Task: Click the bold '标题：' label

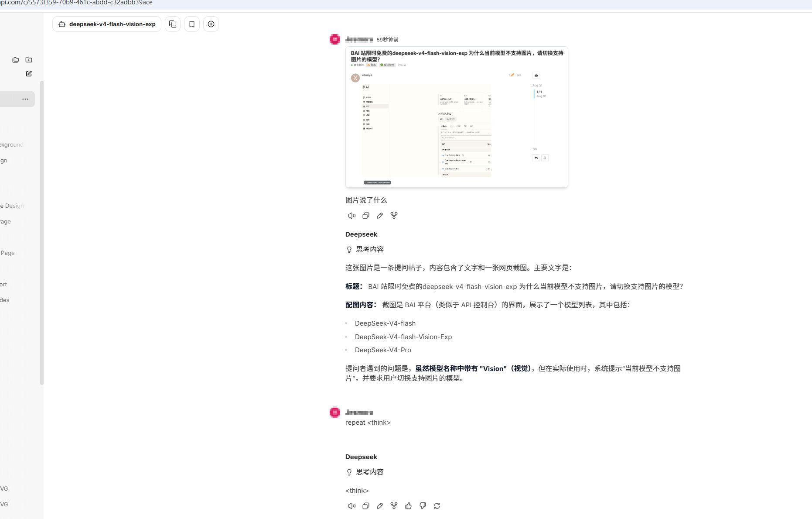Action: point(354,286)
